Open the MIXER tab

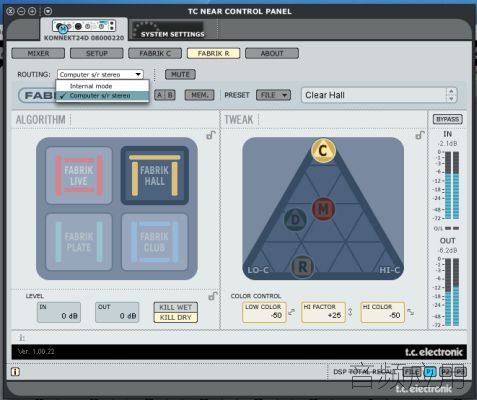coord(38,53)
